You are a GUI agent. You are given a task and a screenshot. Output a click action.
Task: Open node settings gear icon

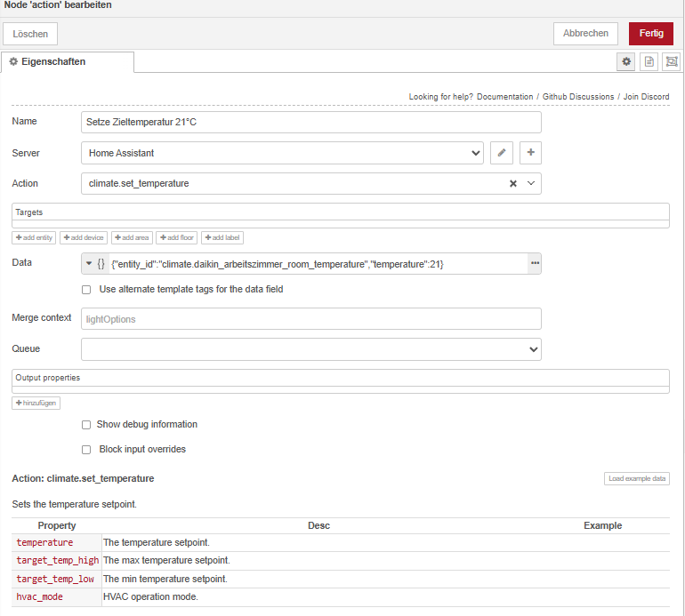626,61
